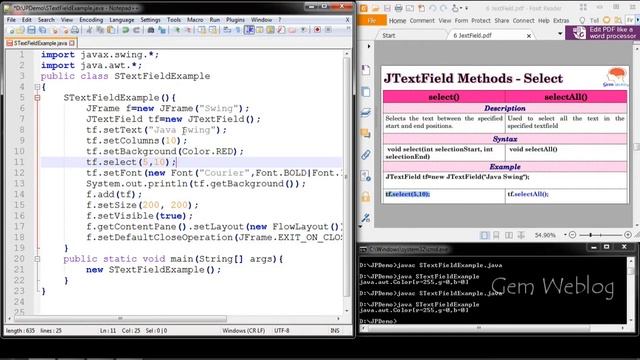
Task: Open the Notepad++ File menu
Action: click(x=11, y=20)
